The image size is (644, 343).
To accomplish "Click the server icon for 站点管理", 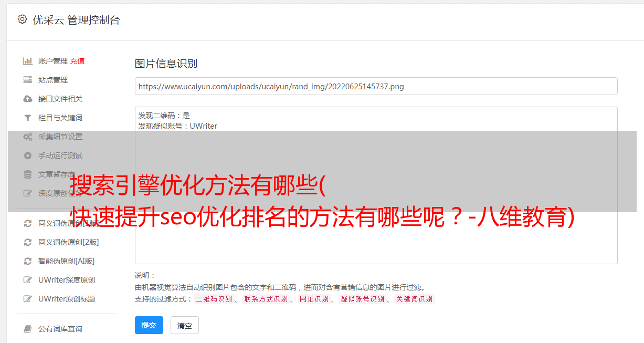I will pos(28,80).
